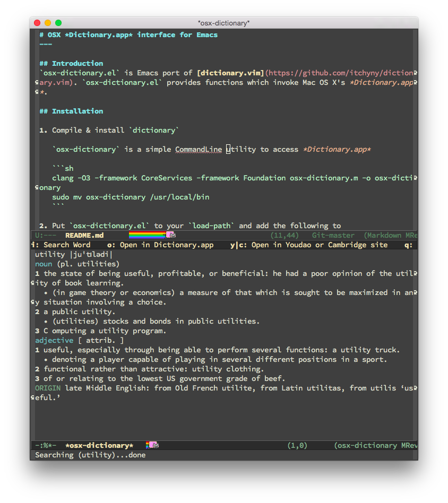Screen dimensions: 448x503
Task: Click the rainbow progress bar in README.md mode line
Action: click(148, 235)
